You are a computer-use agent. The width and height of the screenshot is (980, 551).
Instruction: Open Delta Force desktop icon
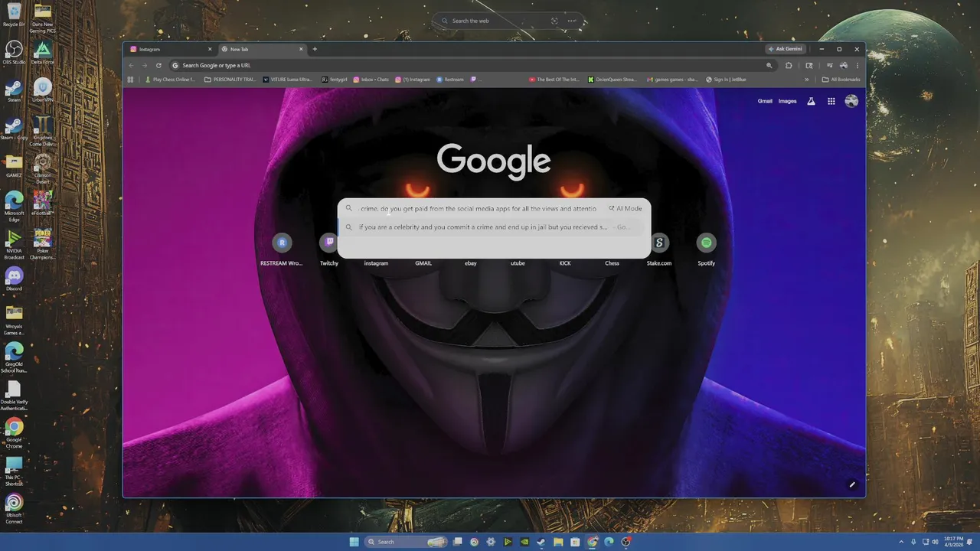click(x=42, y=53)
